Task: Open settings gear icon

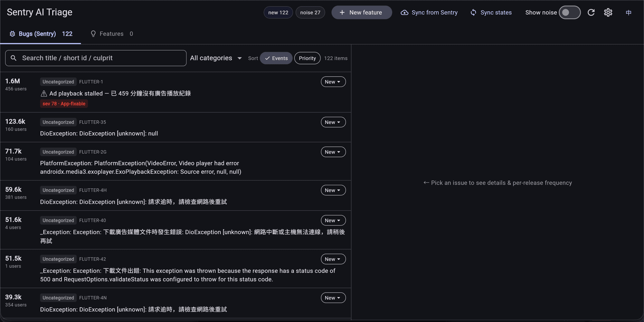Action: pos(608,13)
